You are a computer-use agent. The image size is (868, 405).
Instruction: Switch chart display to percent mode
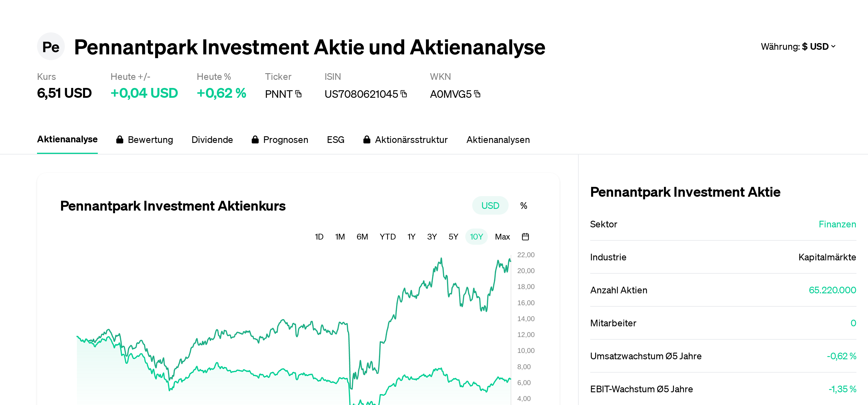pos(524,205)
